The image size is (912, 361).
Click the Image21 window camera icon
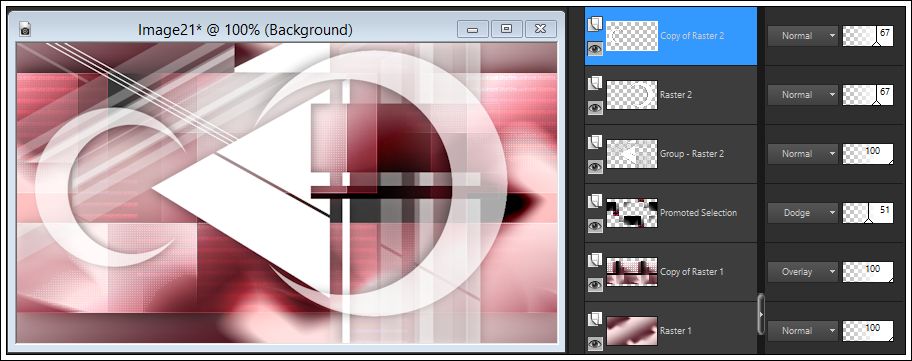[24, 29]
